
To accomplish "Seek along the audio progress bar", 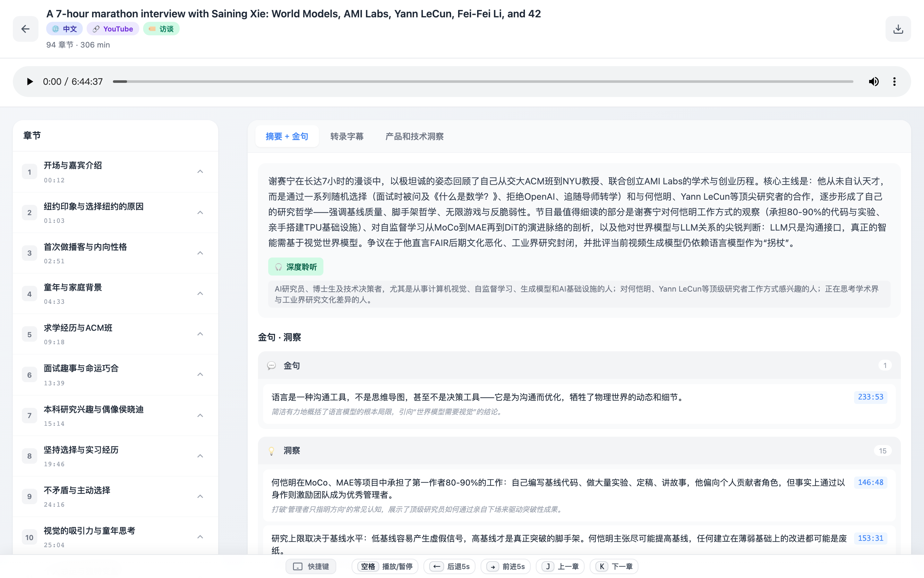I will [483, 82].
